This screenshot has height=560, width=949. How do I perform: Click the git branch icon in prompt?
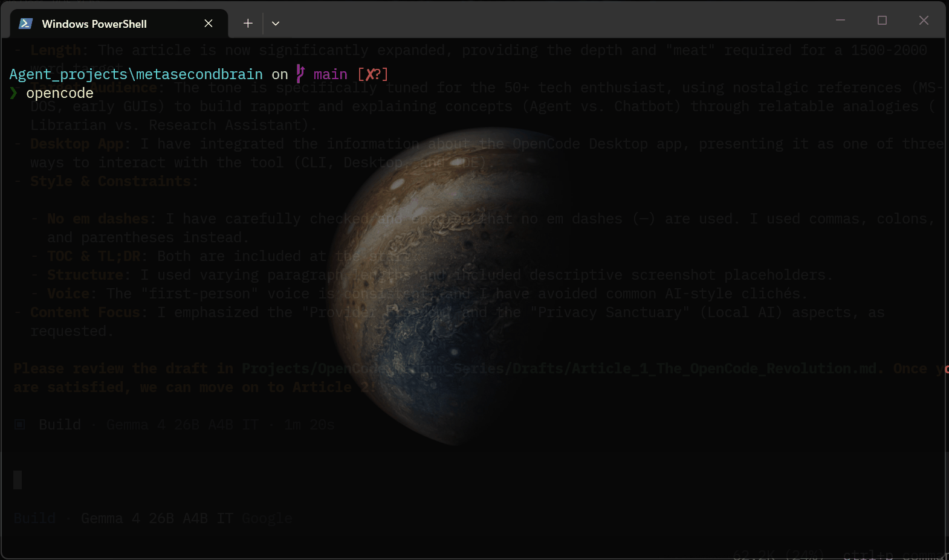tap(300, 74)
